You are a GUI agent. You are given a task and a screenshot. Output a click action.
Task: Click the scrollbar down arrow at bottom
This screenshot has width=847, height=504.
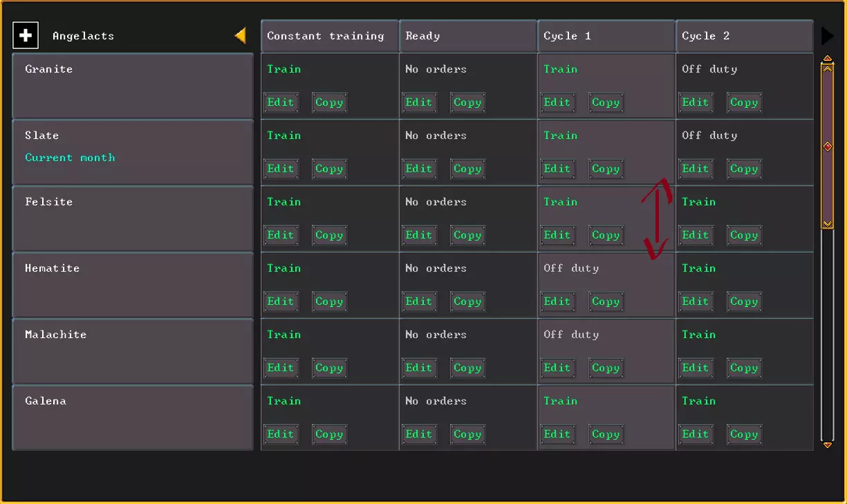tap(827, 445)
